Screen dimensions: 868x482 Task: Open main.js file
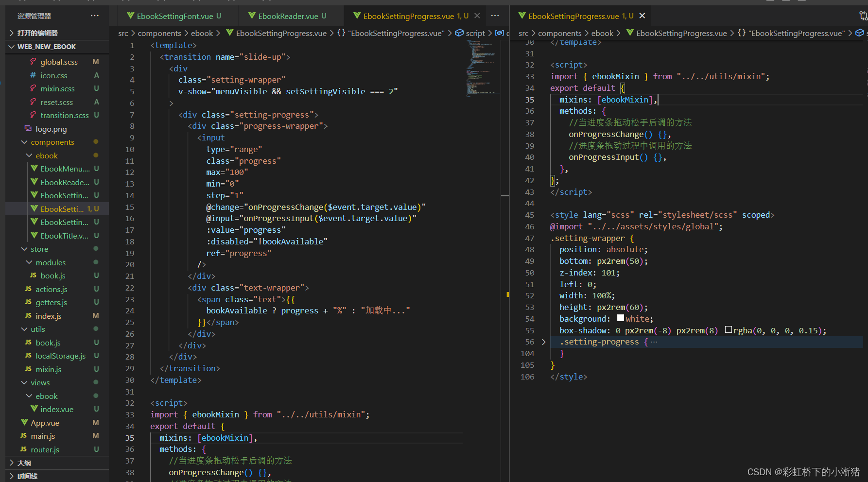tap(43, 436)
